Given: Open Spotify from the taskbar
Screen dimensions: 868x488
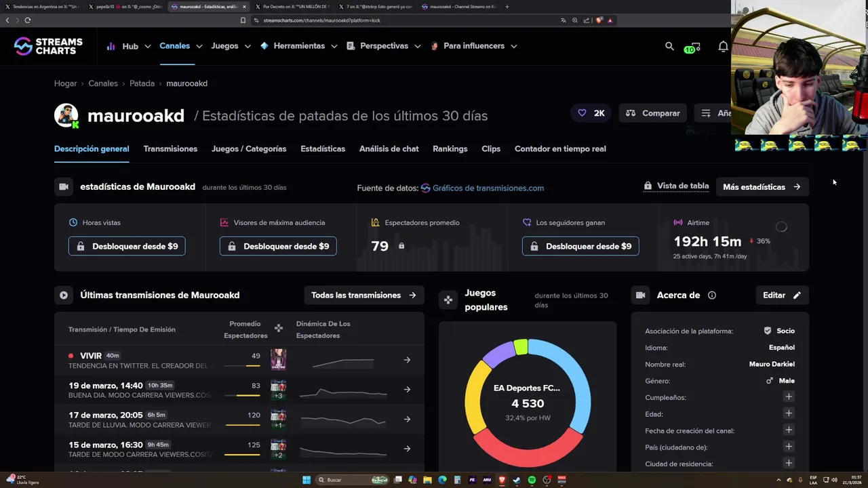Looking at the screenshot, I should pyautogui.click(x=532, y=480).
